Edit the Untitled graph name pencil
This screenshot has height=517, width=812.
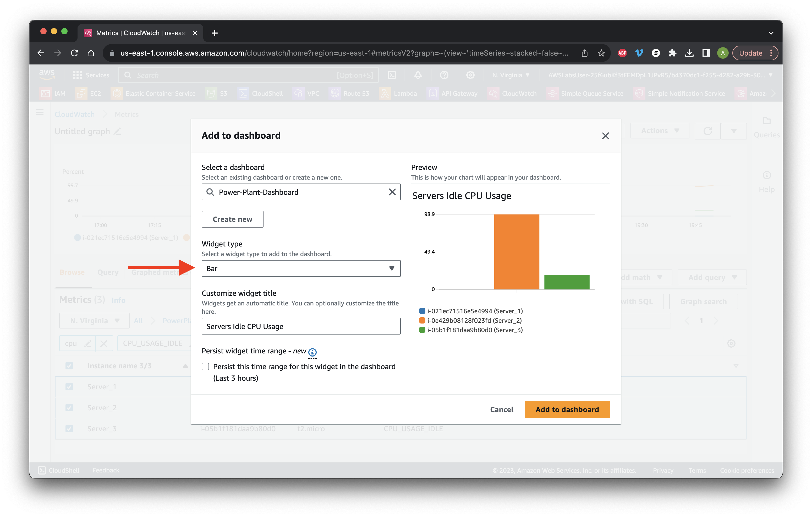pyautogui.click(x=117, y=131)
